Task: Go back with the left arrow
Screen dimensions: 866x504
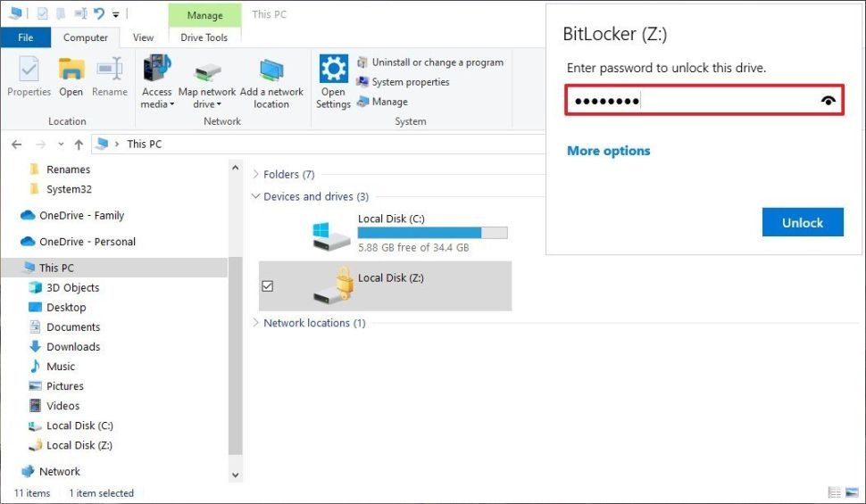Action: 17,145
